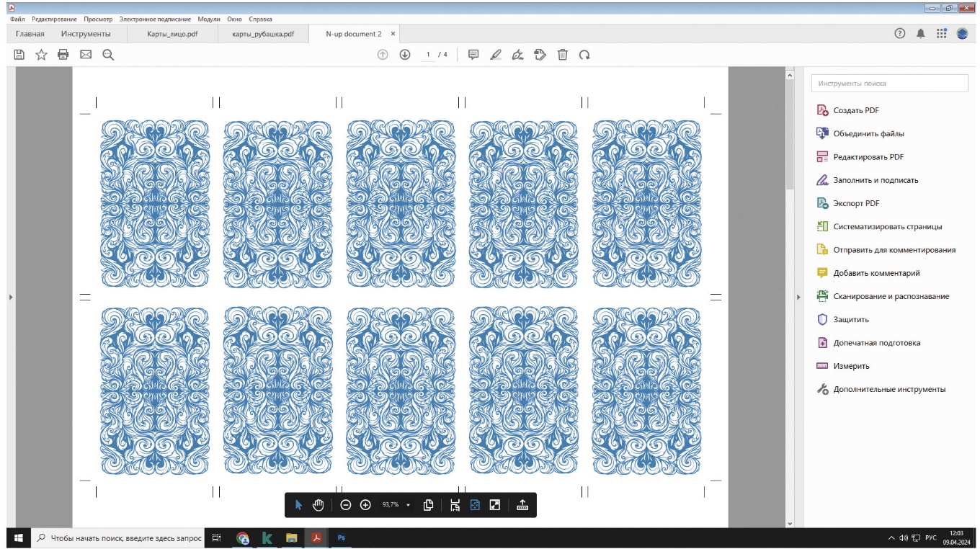980x549 pixels.
Task: Switch to Карты_лицо.pdf tab
Action: tap(172, 34)
